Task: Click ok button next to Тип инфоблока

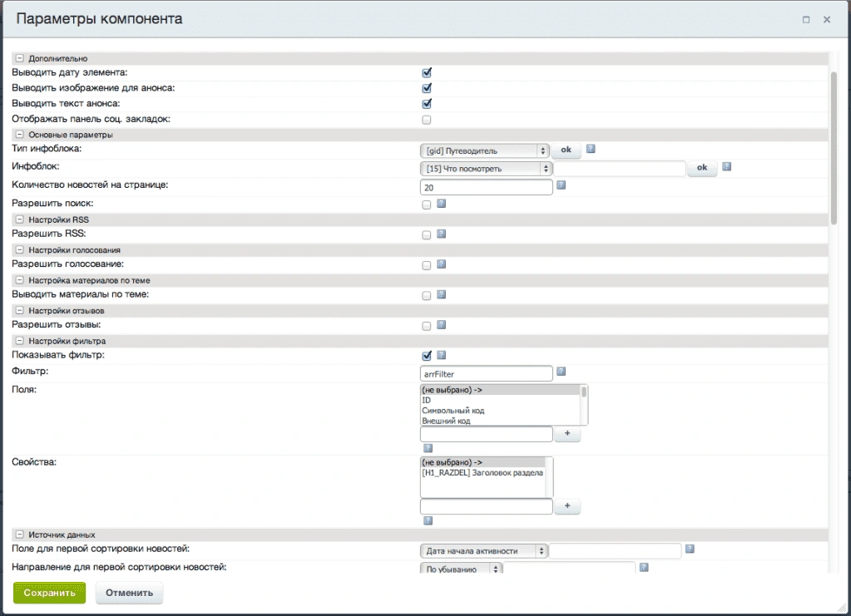Action: pos(566,150)
